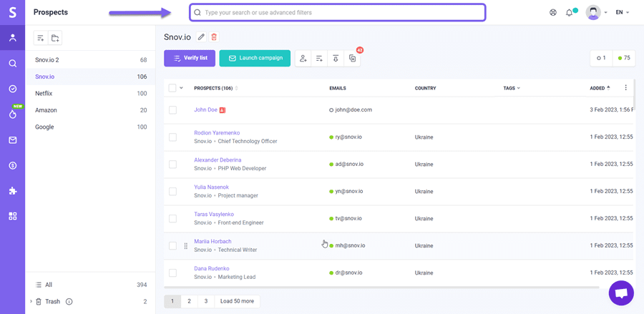This screenshot has width=644, height=314.
Task: Open the EN language dropdown
Action: [x=623, y=12]
